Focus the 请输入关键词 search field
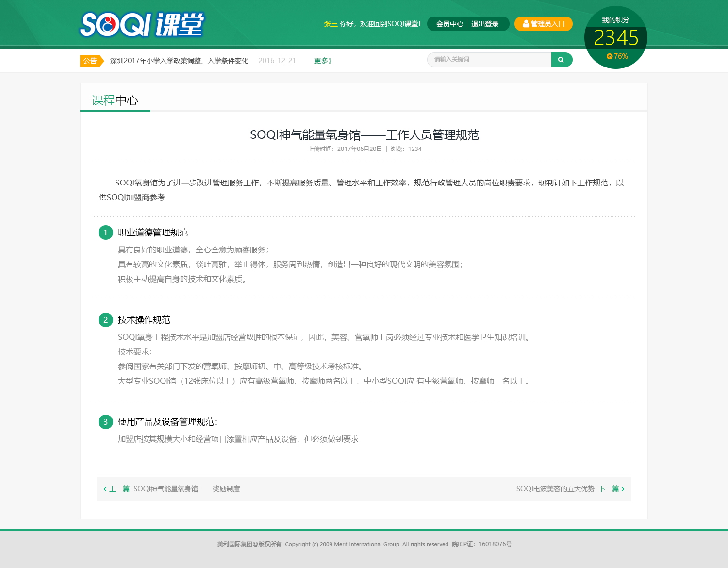 [489, 60]
